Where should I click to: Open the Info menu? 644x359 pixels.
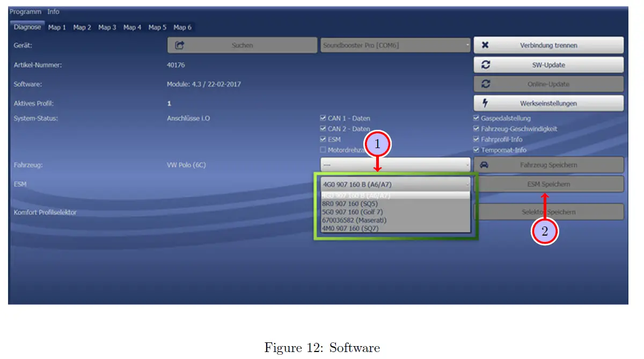click(53, 11)
